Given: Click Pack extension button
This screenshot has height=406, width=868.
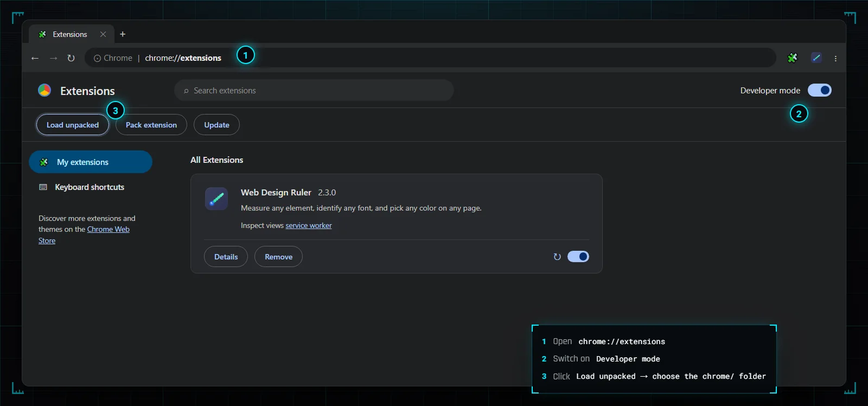Looking at the screenshot, I should pos(151,125).
